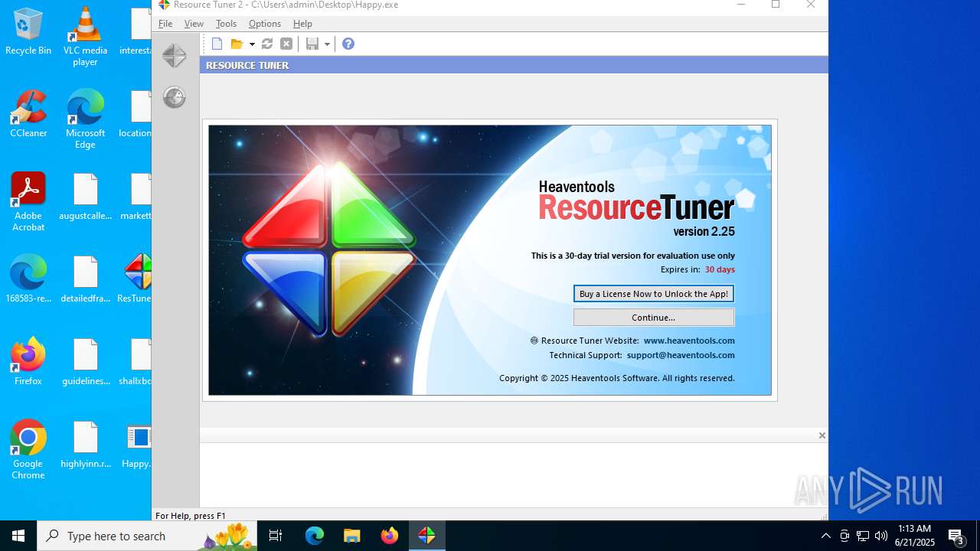This screenshot has width=980, height=551.
Task: Select the VLC media player desktop icon
Action: (85, 37)
